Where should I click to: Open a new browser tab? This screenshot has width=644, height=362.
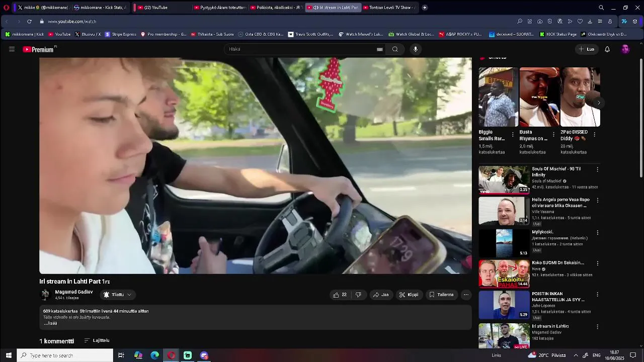click(425, 8)
